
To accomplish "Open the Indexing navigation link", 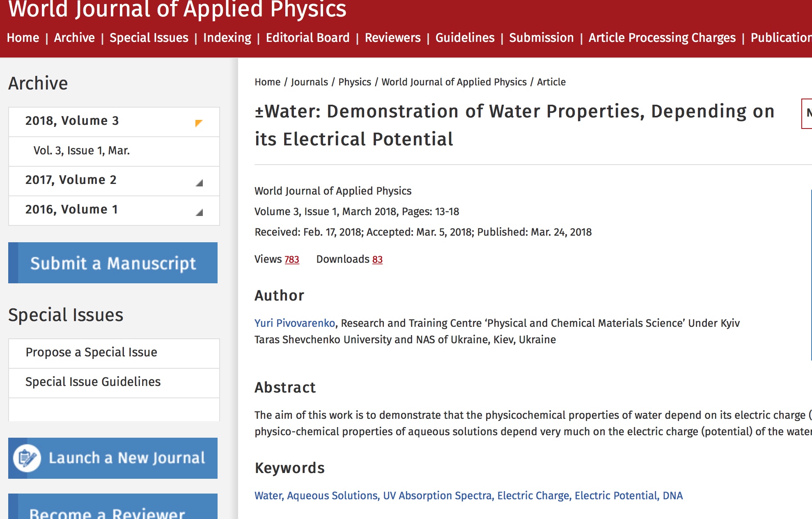I will point(227,38).
